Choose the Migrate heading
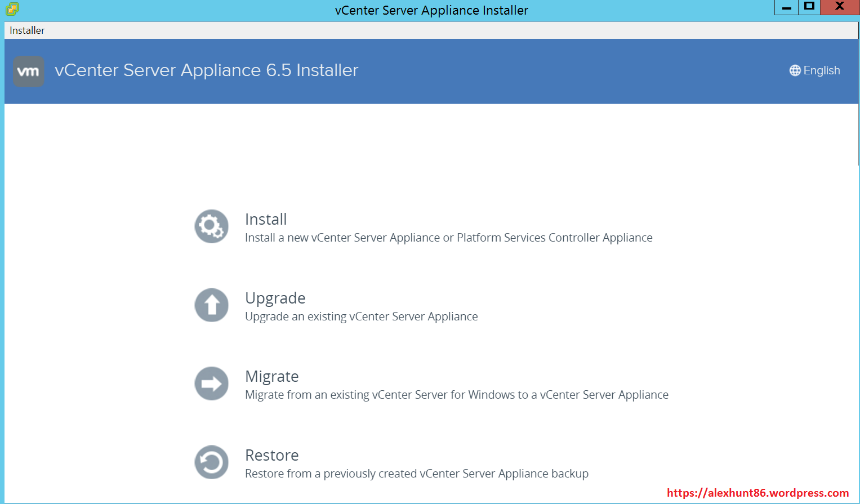 (272, 376)
